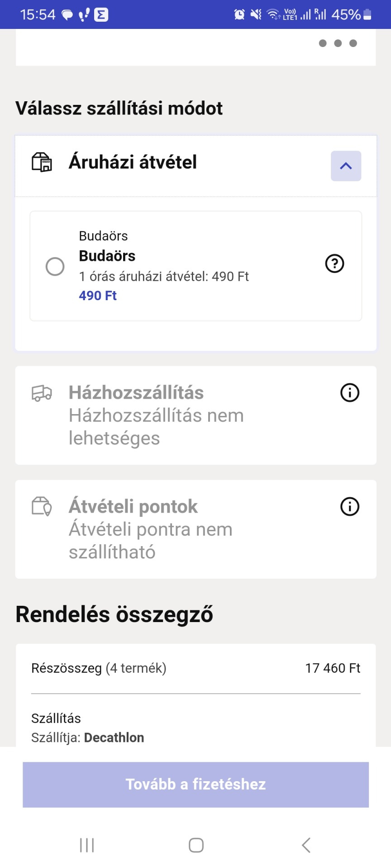This screenshot has height=868, width=391.
Task: Tap the pickup point parcel icon
Action: point(42,506)
